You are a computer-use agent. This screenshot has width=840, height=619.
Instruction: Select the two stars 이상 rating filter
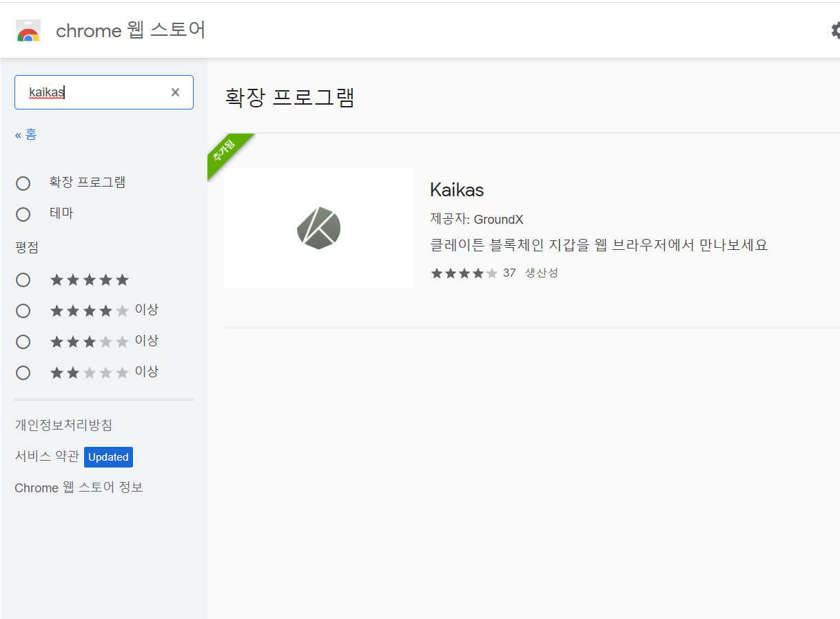(x=23, y=373)
